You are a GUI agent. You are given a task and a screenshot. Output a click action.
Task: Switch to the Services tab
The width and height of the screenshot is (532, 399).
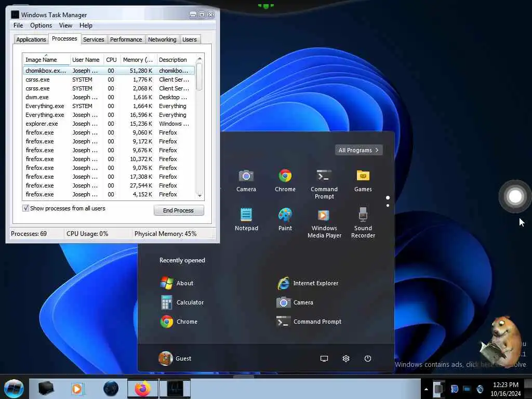pyautogui.click(x=94, y=39)
